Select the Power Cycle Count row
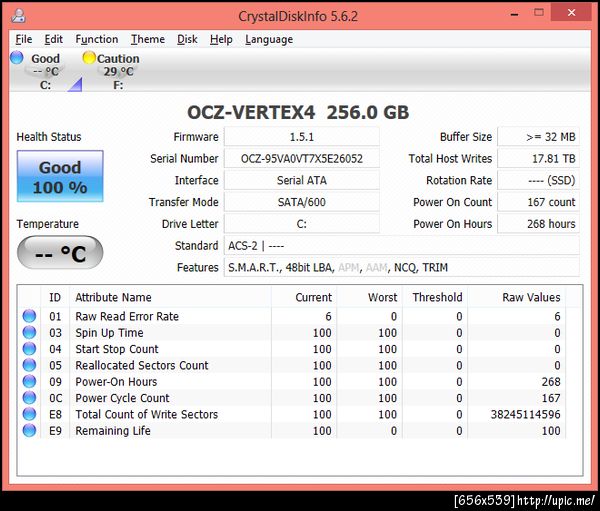 (x=292, y=398)
